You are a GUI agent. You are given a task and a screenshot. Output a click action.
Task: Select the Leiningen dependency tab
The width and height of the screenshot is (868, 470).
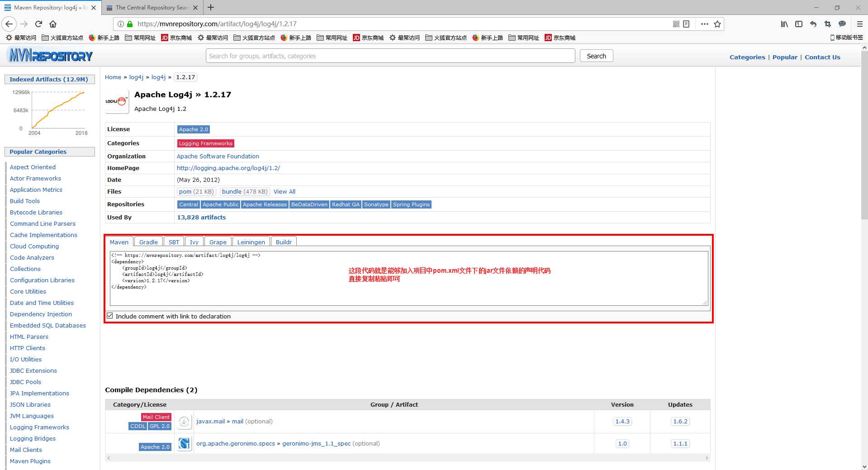(251, 242)
